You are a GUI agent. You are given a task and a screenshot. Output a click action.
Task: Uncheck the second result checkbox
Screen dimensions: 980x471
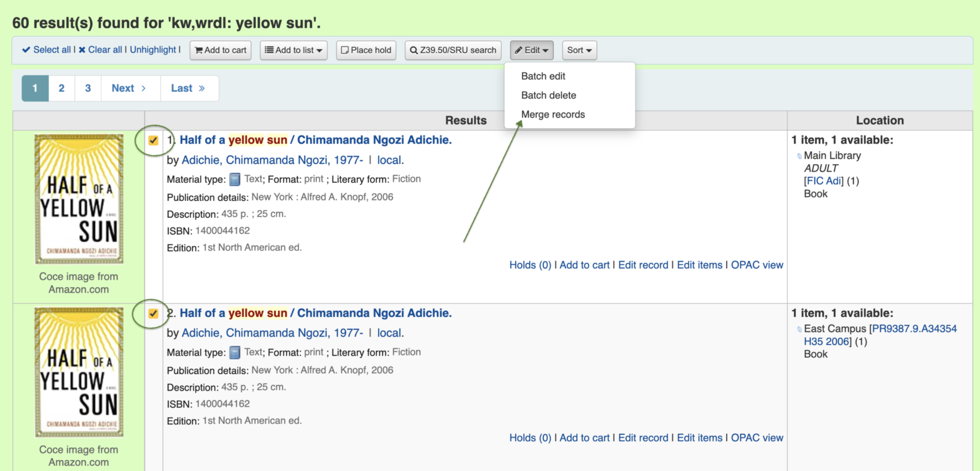[153, 313]
